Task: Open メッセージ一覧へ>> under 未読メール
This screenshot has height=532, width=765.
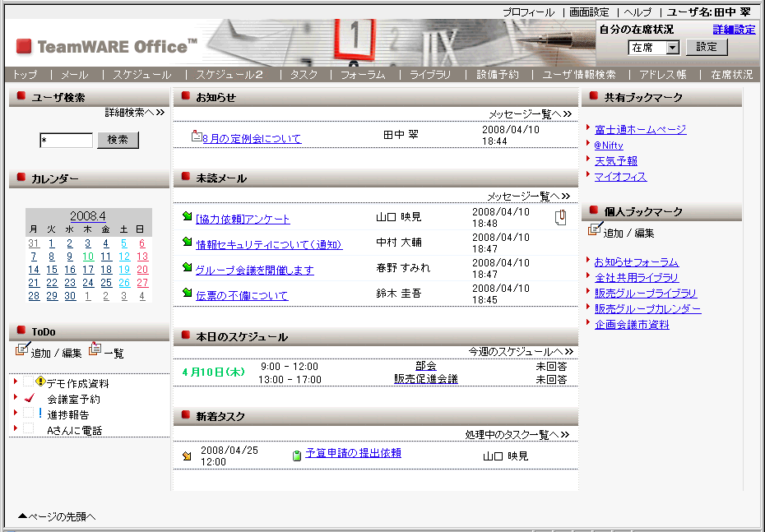Action: (529, 196)
